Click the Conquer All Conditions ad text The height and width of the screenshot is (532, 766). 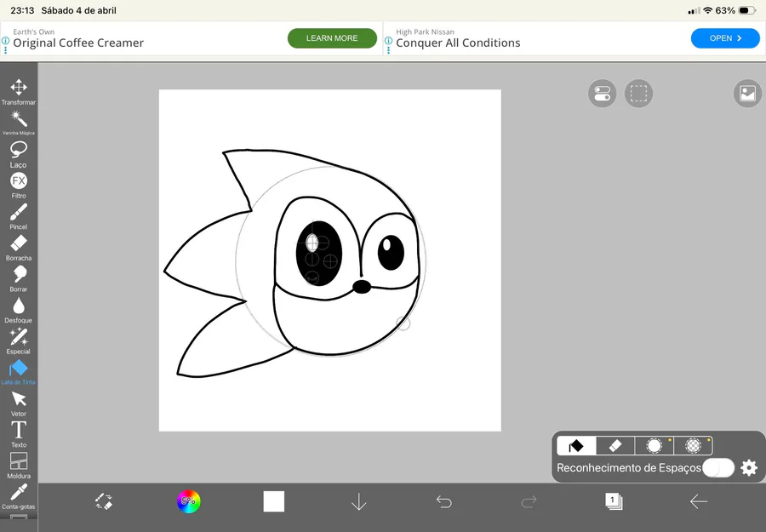458,43
